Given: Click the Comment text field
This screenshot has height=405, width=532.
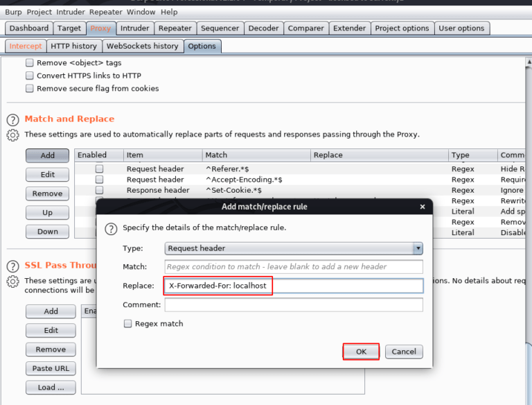Looking at the screenshot, I should point(294,305).
